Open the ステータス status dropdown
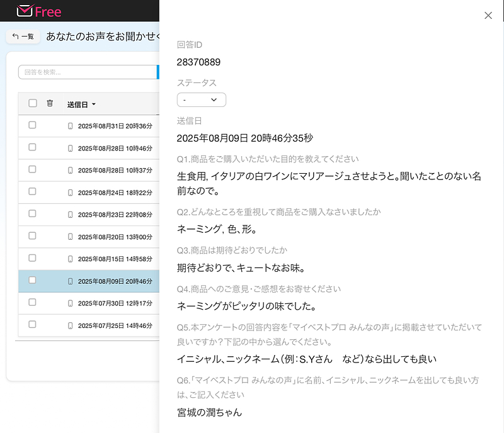This screenshot has width=504, height=433. click(201, 100)
